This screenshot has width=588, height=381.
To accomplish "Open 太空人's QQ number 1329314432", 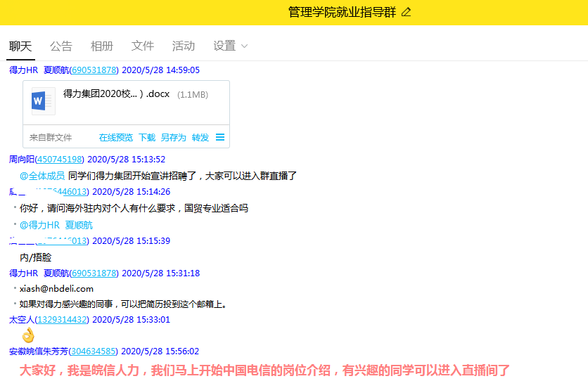I will point(63,320).
